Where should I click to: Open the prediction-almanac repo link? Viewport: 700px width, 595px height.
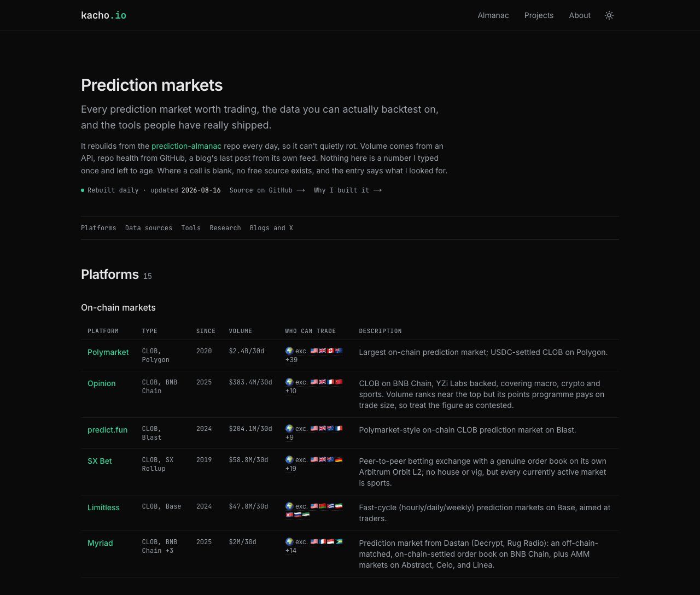(x=186, y=146)
